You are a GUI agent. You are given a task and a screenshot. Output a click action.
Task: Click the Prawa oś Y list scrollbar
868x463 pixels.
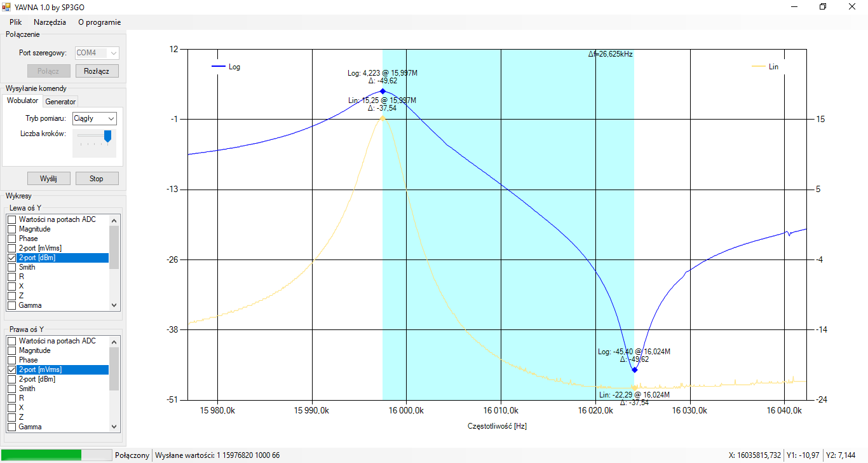click(x=114, y=369)
